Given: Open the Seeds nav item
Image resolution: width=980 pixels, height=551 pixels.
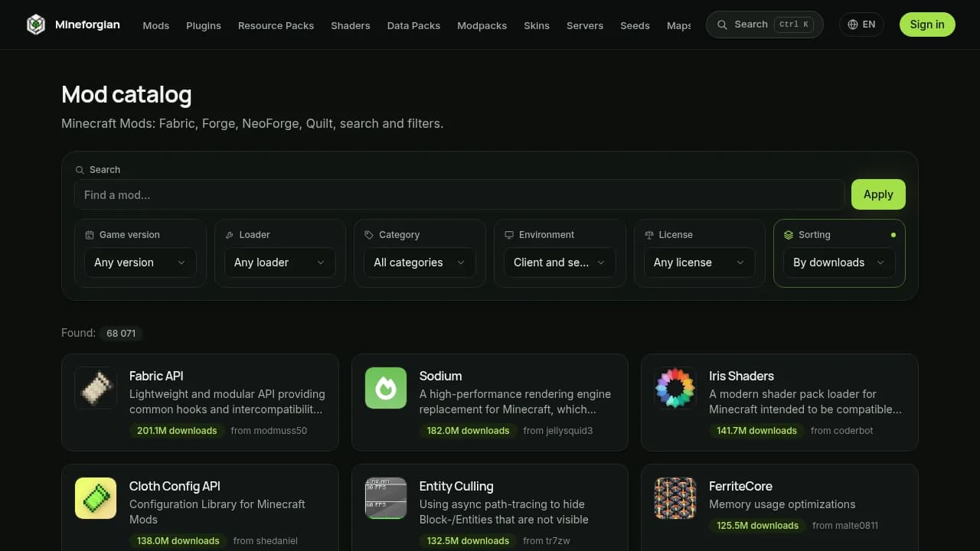Looking at the screenshot, I should (635, 25).
